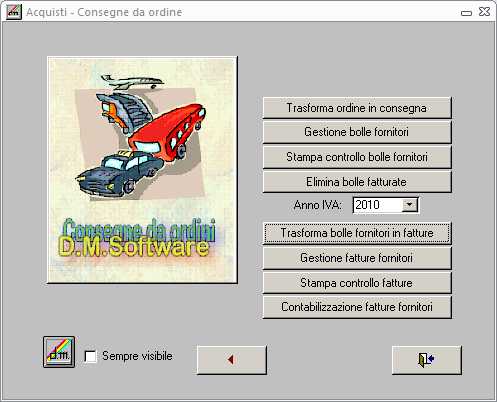Open the Anno IVA dropdown arrow
The width and height of the screenshot is (497, 402).
point(409,205)
